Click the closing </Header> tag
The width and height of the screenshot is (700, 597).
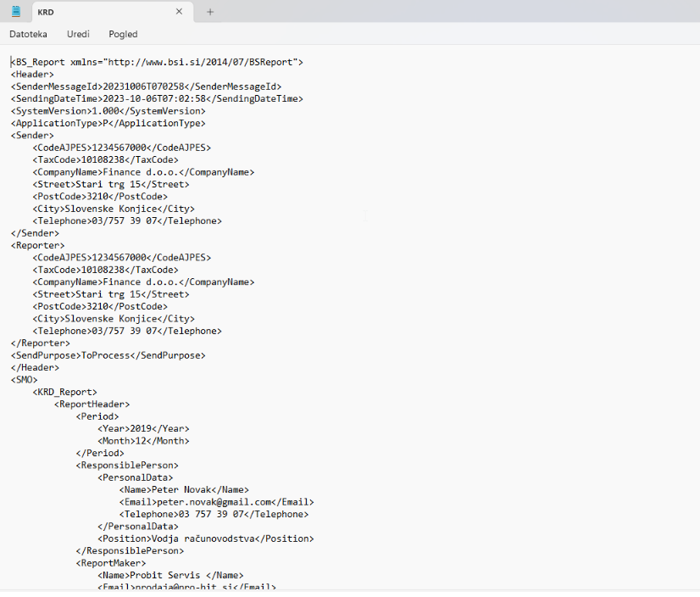(35, 368)
